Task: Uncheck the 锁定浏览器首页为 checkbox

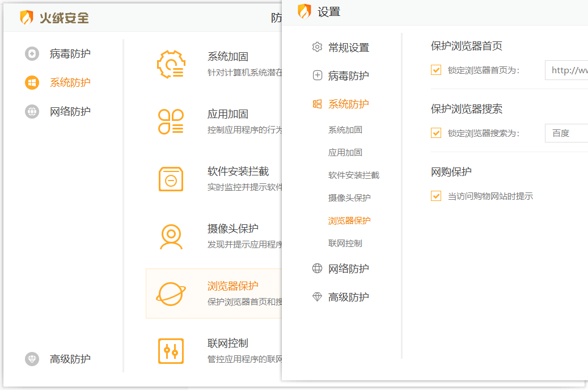Action: 436,70
